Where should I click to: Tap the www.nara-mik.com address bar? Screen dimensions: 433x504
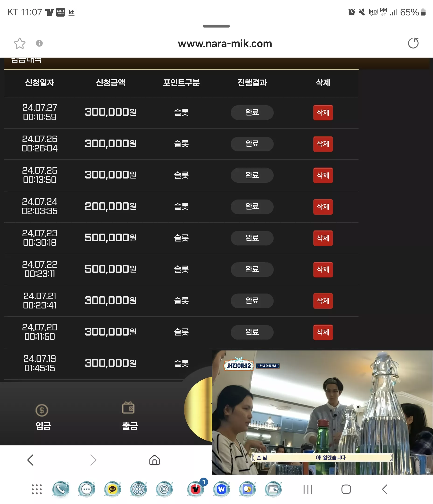coord(225,44)
